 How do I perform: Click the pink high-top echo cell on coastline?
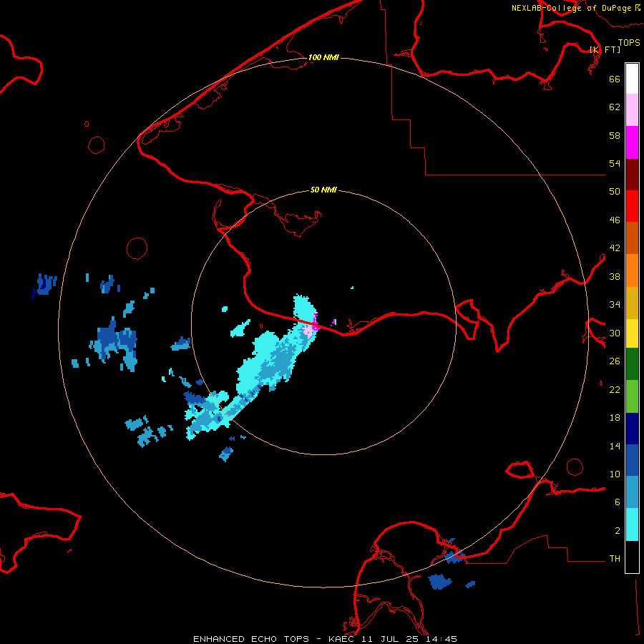309,331
